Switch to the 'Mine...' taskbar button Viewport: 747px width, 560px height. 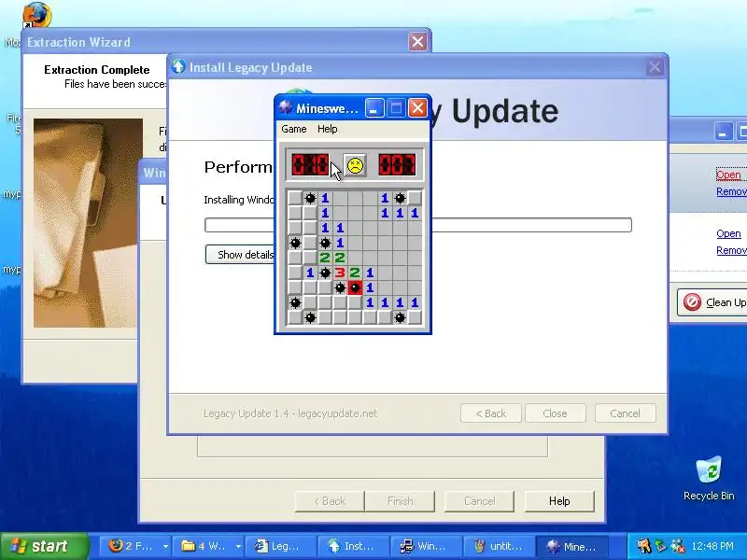coord(573,546)
